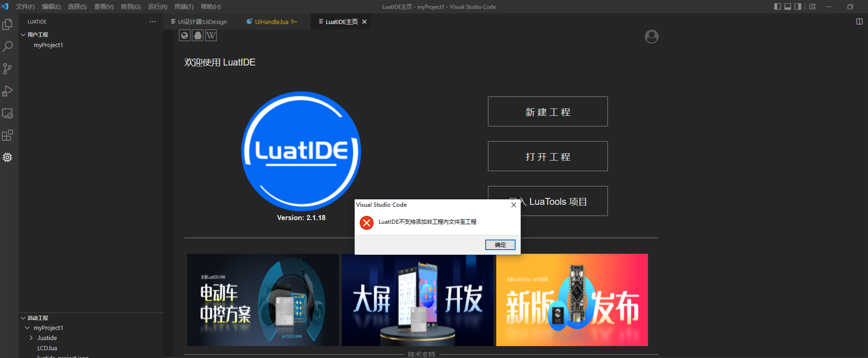Split the editor to the right
The height and width of the screenshot is (358, 868).
[859, 21]
